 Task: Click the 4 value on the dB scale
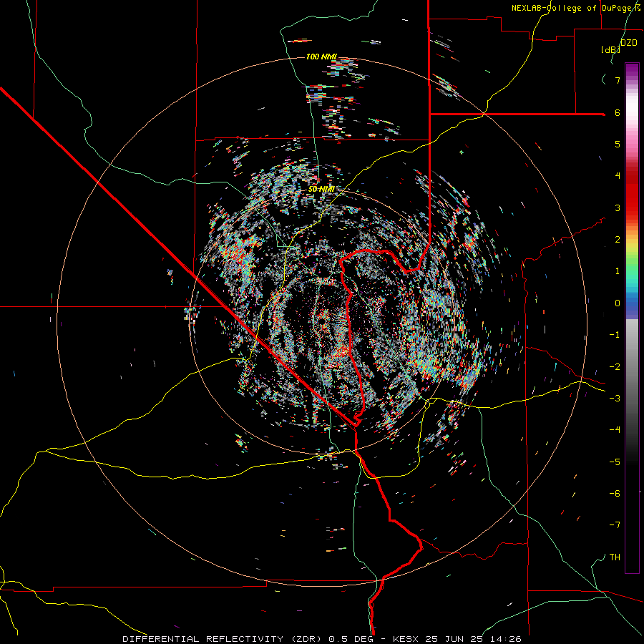pyautogui.click(x=618, y=176)
